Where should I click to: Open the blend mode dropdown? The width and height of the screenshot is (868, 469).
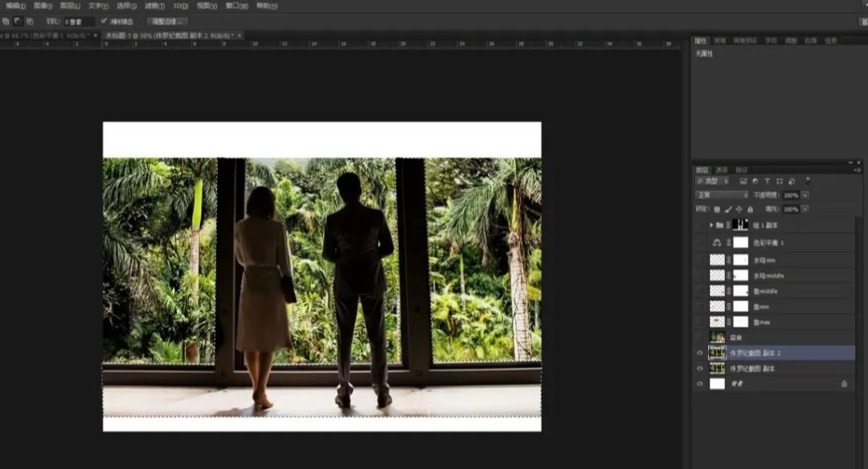[x=722, y=195]
